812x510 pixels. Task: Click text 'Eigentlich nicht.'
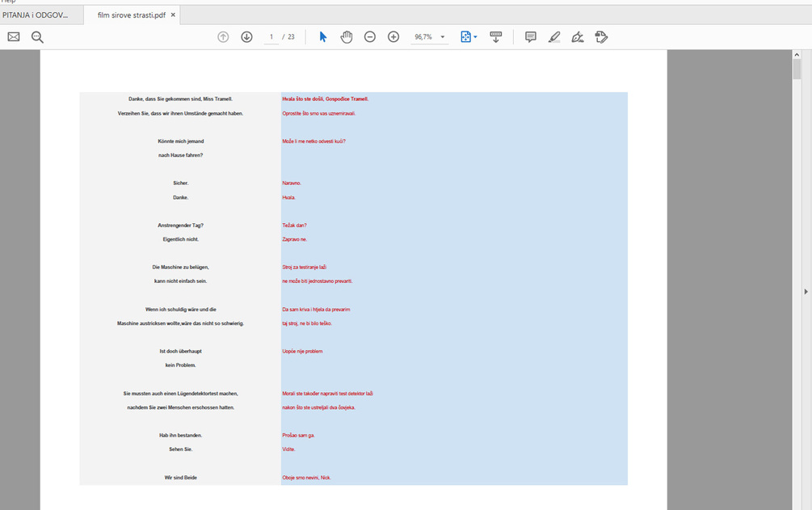click(x=181, y=239)
